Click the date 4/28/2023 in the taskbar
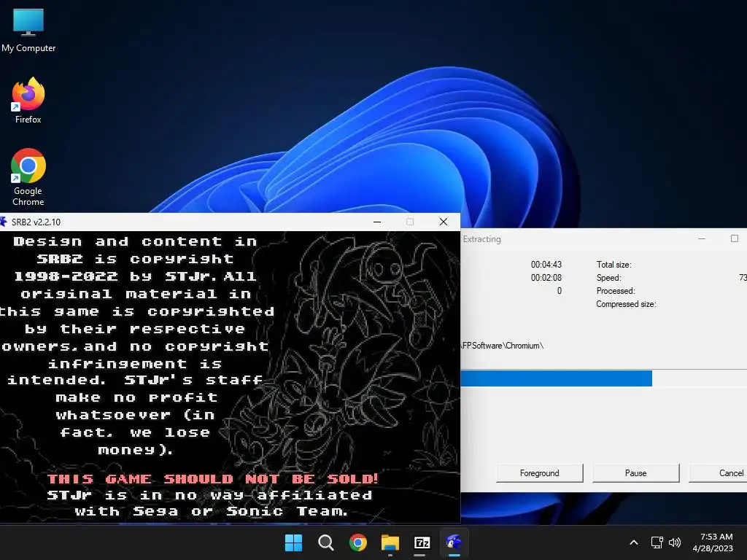Image resolution: width=747 pixels, height=560 pixels. click(x=713, y=548)
